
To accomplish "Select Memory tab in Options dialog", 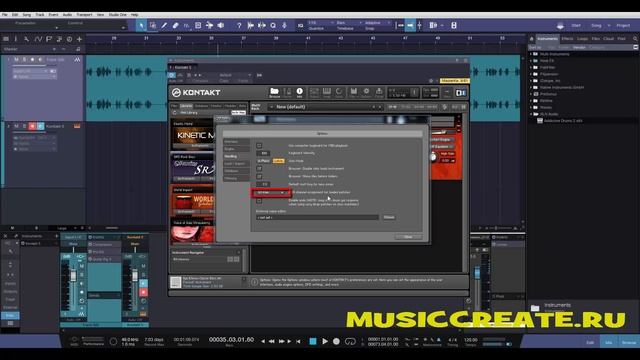I will click(x=236, y=178).
